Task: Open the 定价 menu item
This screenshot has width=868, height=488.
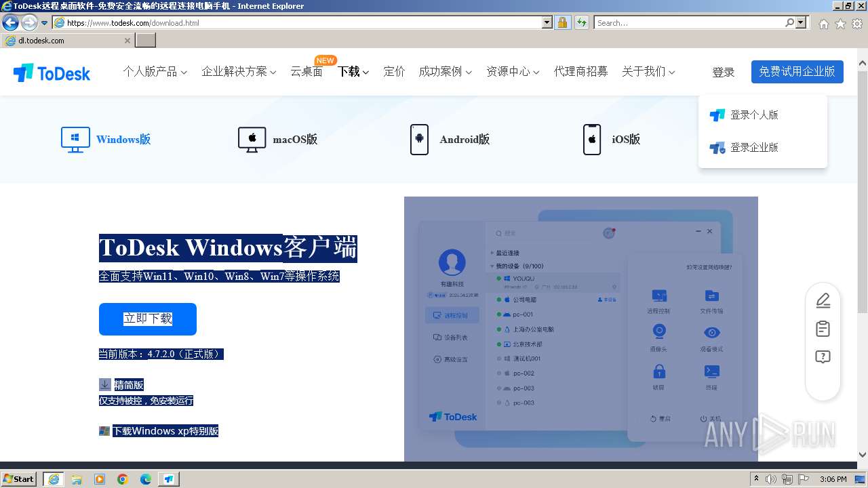Action: click(x=394, y=71)
